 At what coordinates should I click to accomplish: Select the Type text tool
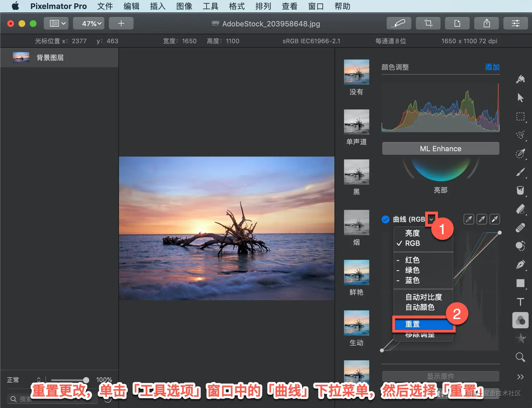coord(520,301)
